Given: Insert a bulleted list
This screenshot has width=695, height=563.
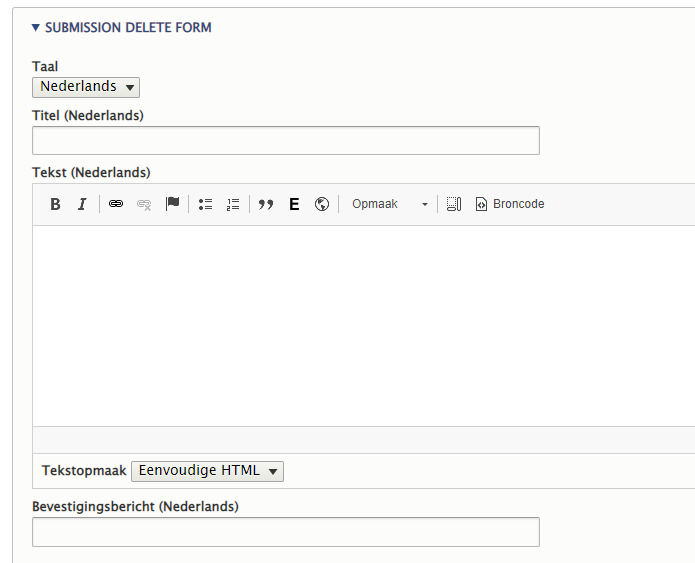Looking at the screenshot, I should pos(206,204).
